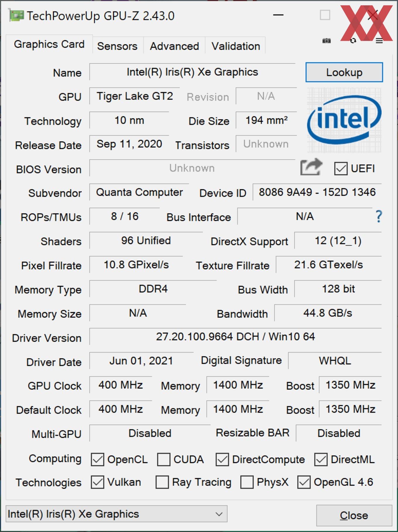This screenshot has height=532, width=398.
Task: Click the Bus Interface question mark
Action: click(379, 217)
